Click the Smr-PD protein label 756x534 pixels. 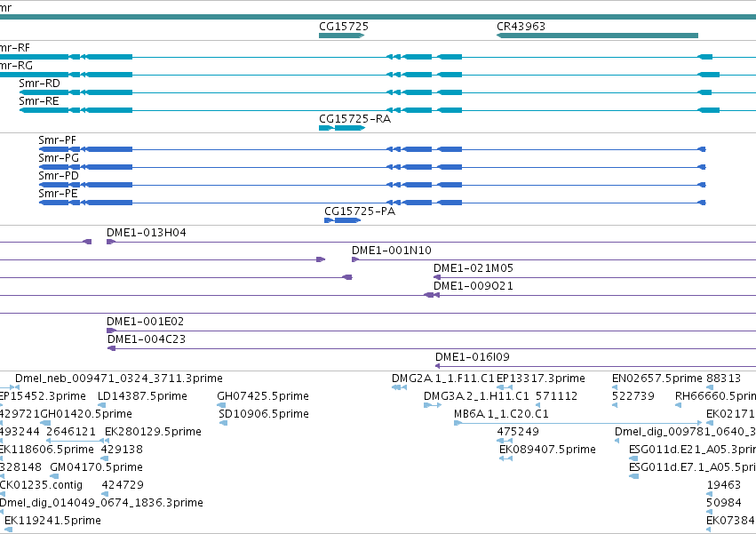pos(59,176)
